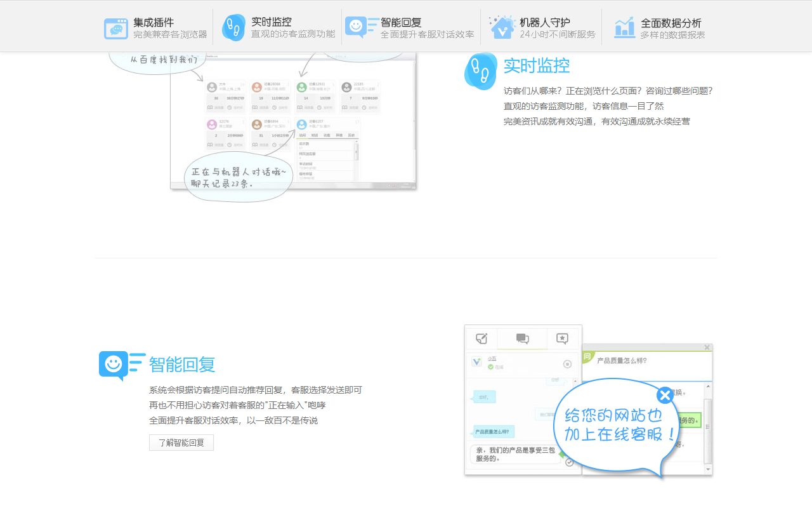Click the V logo avatar beside 小五
The image size is (812, 508).
(x=477, y=362)
